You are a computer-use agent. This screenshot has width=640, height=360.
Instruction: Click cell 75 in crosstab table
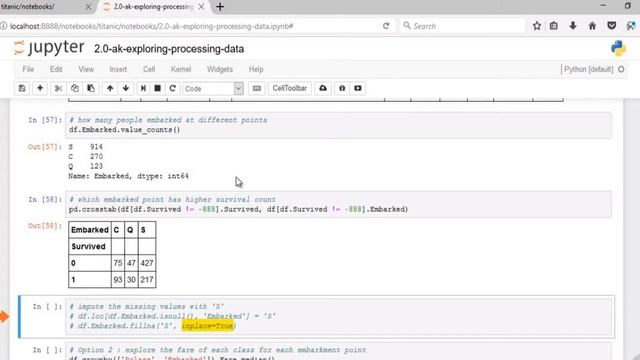tap(118, 263)
